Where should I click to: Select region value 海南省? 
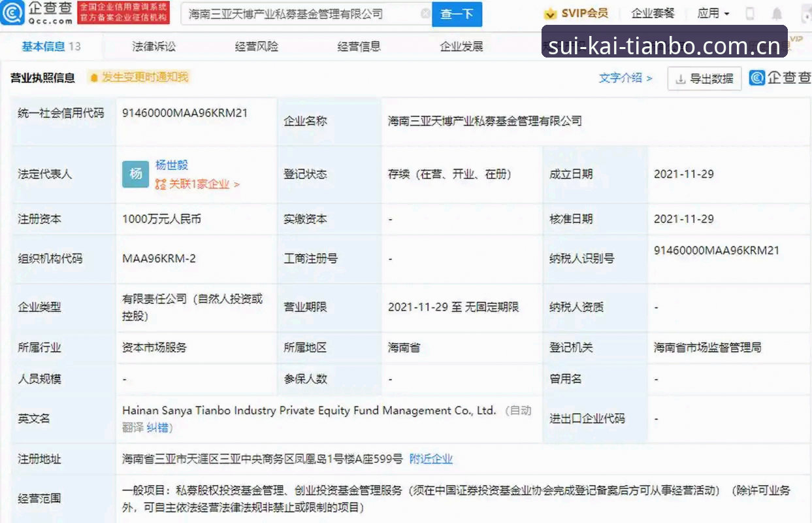click(404, 348)
